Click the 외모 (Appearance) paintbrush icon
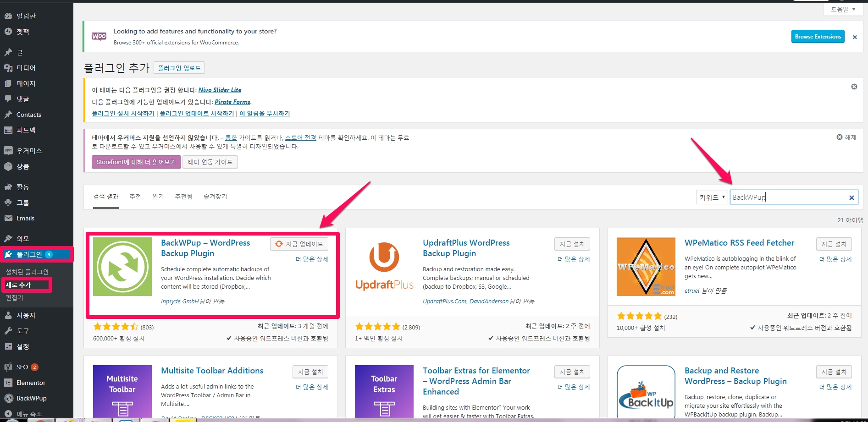Screen dimensions: 868x422 coord(8,238)
